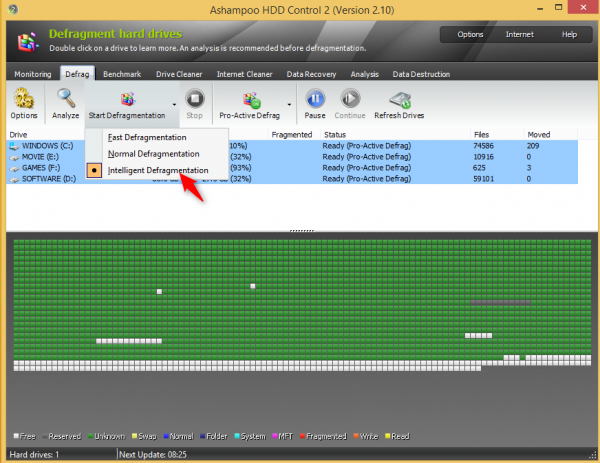Viewport: 600px width, 463px height.
Task: Select the SOFTWARE (D:) drive row
Action: tap(292, 179)
